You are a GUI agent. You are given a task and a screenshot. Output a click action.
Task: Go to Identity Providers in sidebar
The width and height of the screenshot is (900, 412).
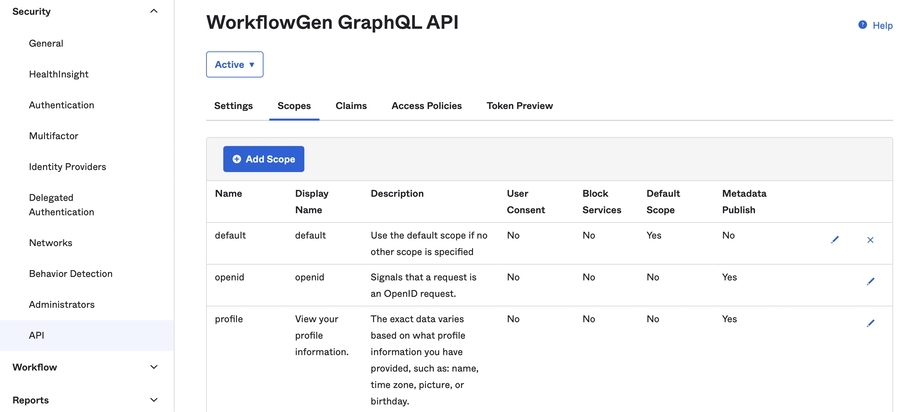click(x=67, y=167)
